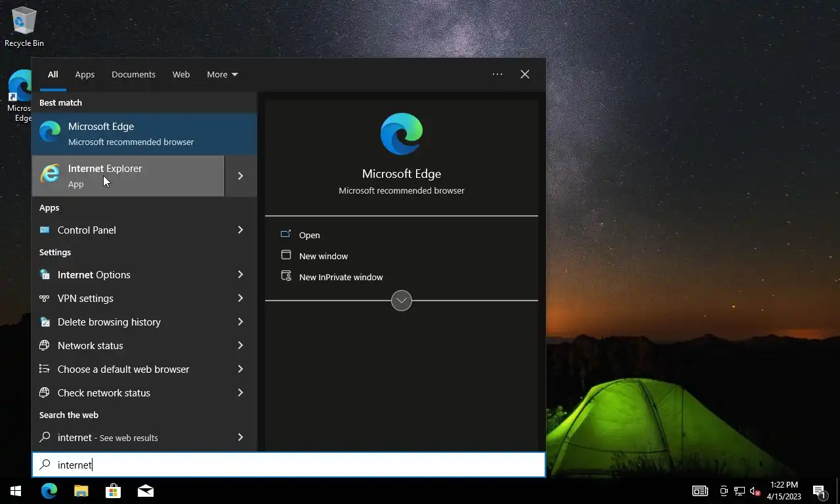The height and width of the screenshot is (504, 840).
Task: Switch to the All search tab
Action: click(52, 74)
